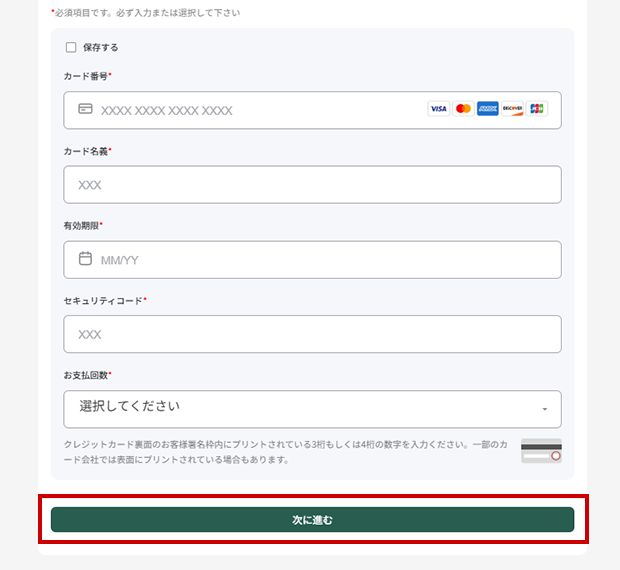Viewport: 620px width, 570px height.
Task: Click the calendar icon in expiry field
Action: (85, 259)
